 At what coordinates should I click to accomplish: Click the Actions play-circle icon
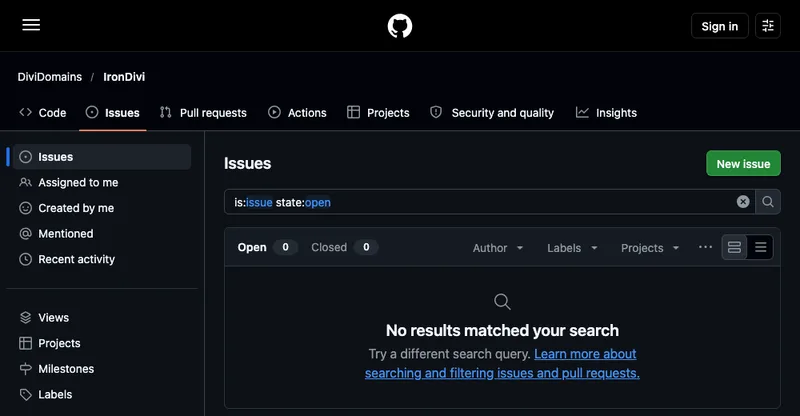click(x=274, y=112)
